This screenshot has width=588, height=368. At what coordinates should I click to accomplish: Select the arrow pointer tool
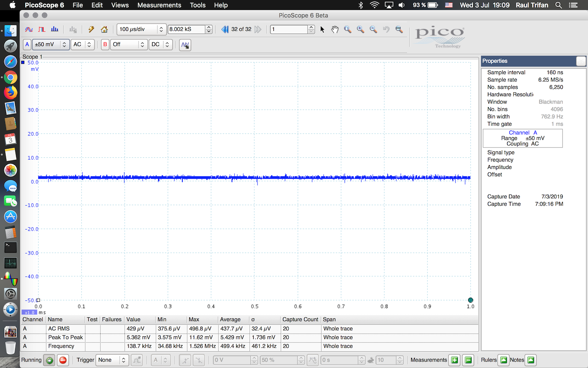click(x=322, y=29)
